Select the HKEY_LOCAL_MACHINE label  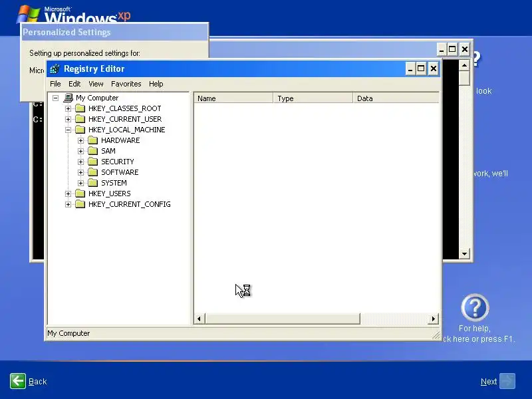point(126,130)
